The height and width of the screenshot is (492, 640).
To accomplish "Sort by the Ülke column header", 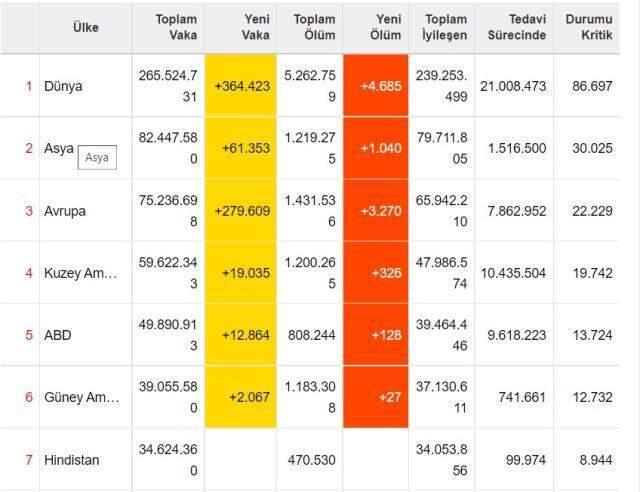I will 86,28.
